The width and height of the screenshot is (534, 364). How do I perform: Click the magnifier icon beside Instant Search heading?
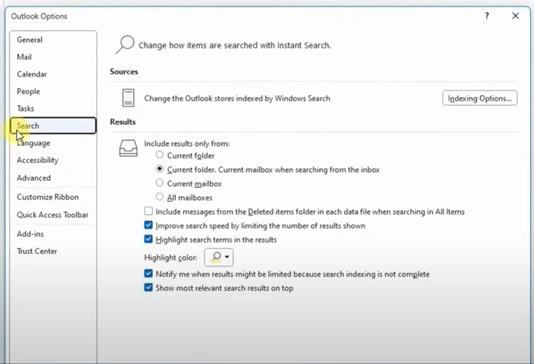click(x=125, y=45)
